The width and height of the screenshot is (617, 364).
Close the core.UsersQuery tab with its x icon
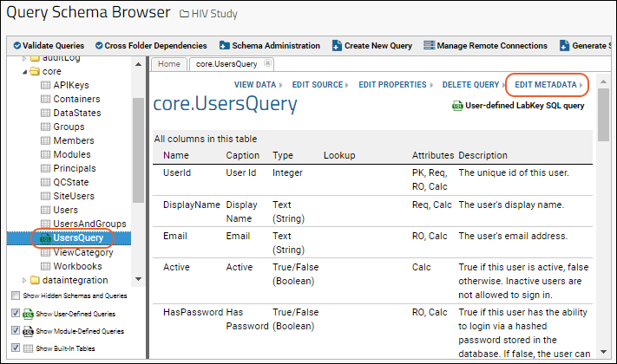tap(267, 63)
